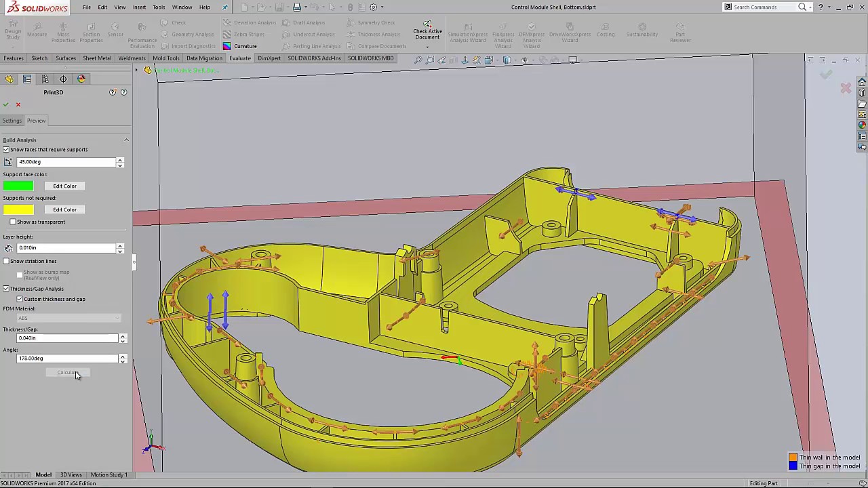Open the Options gear in the toolbar
The width and height of the screenshot is (868, 488).
pos(373,7)
